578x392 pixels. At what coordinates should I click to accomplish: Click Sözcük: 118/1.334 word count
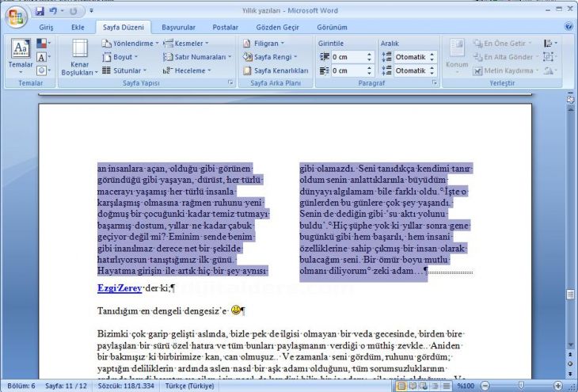pyautogui.click(x=126, y=386)
